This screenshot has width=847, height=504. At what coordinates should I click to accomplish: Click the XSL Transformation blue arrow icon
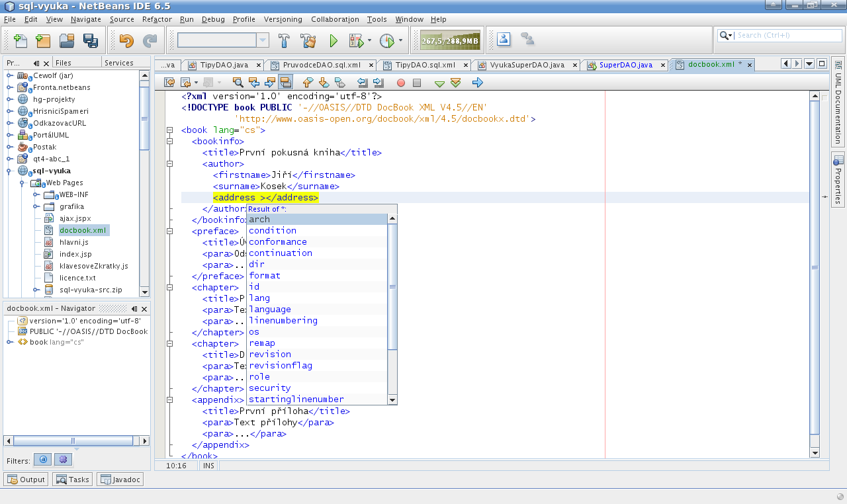tap(478, 83)
